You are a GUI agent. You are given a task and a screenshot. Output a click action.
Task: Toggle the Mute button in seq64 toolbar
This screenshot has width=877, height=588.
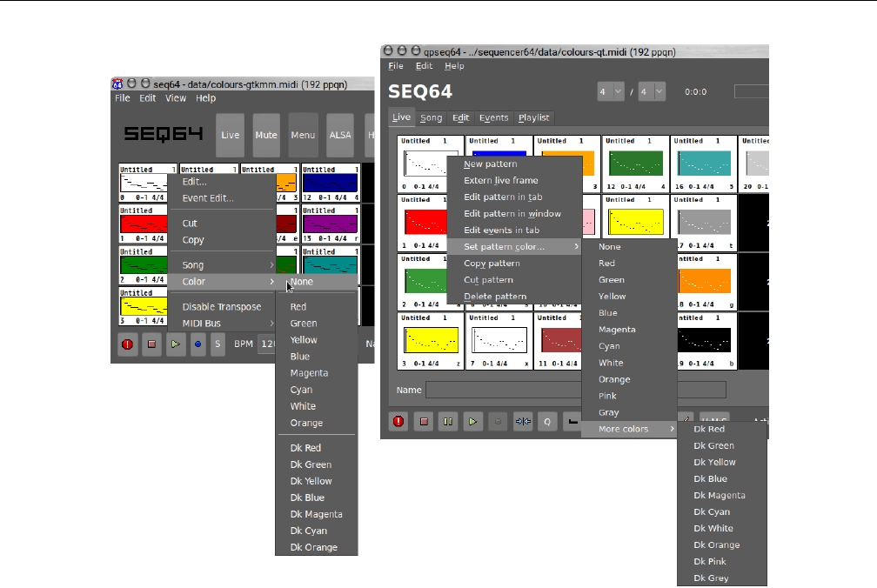point(266,135)
